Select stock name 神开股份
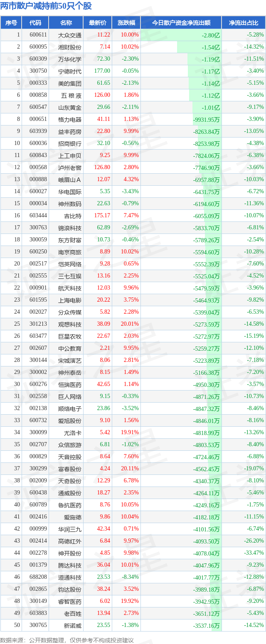Viewport: 266px width, 644px height. coord(70,553)
